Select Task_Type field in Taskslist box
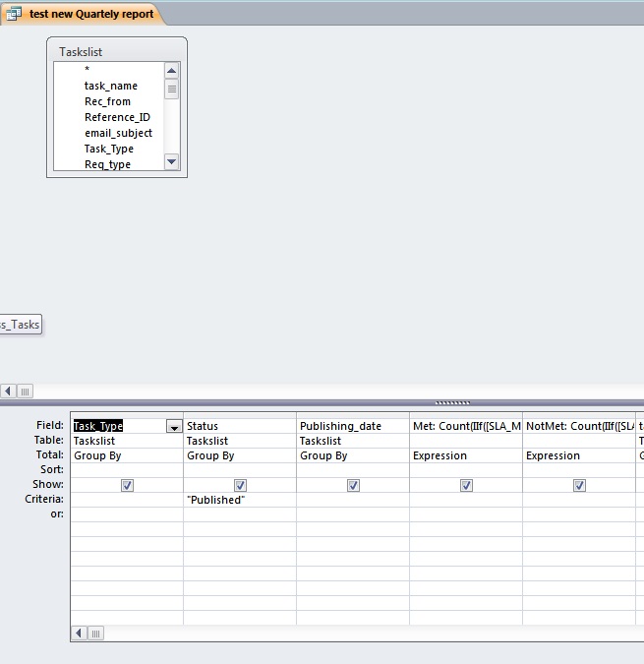The image size is (644, 664). pyautogui.click(x=109, y=149)
